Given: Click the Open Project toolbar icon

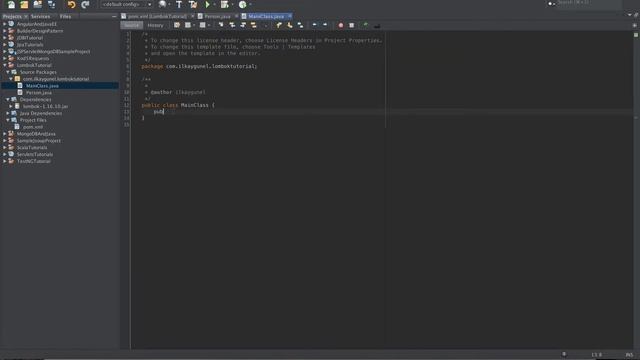Looking at the screenshot, I should click(x=38, y=4).
